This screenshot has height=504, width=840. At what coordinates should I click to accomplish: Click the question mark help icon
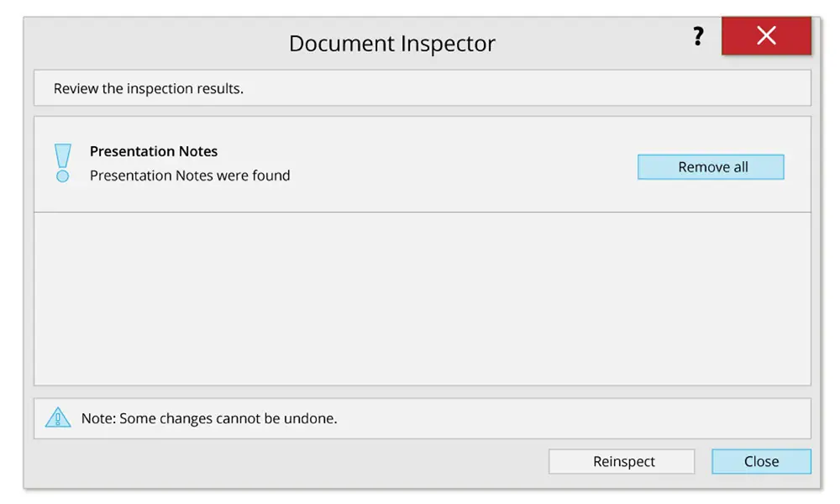click(698, 37)
